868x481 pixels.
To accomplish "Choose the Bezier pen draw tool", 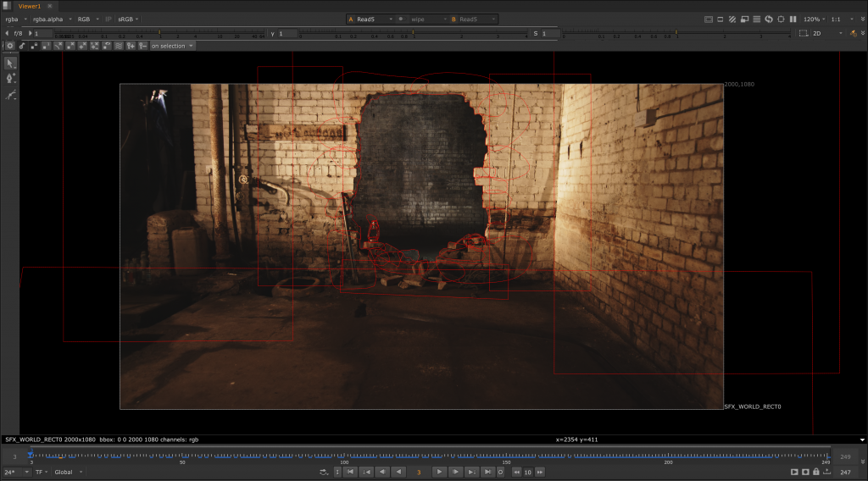I will click(x=11, y=78).
